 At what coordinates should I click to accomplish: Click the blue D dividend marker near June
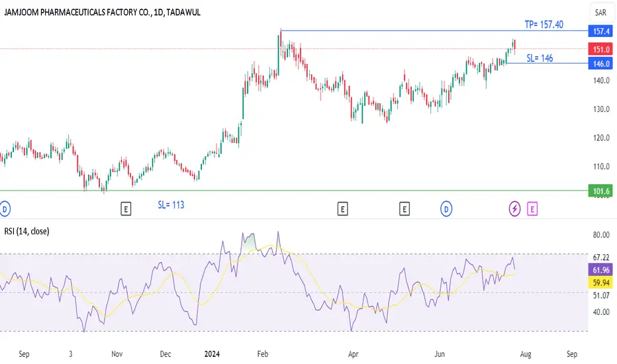click(446, 209)
